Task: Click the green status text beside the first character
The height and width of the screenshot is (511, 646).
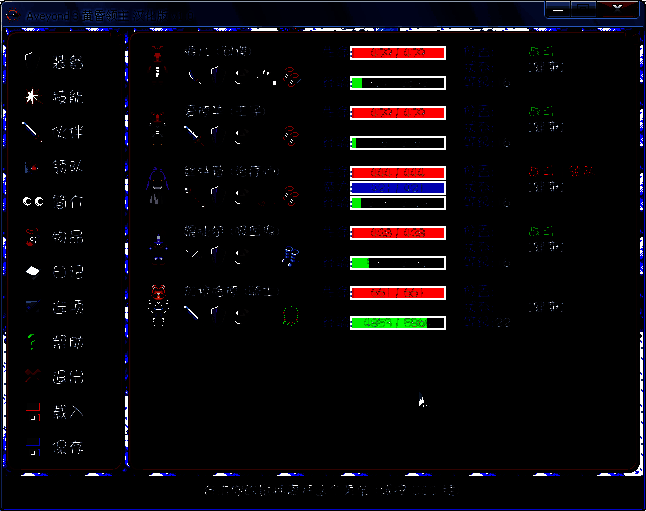Action: (541, 51)
